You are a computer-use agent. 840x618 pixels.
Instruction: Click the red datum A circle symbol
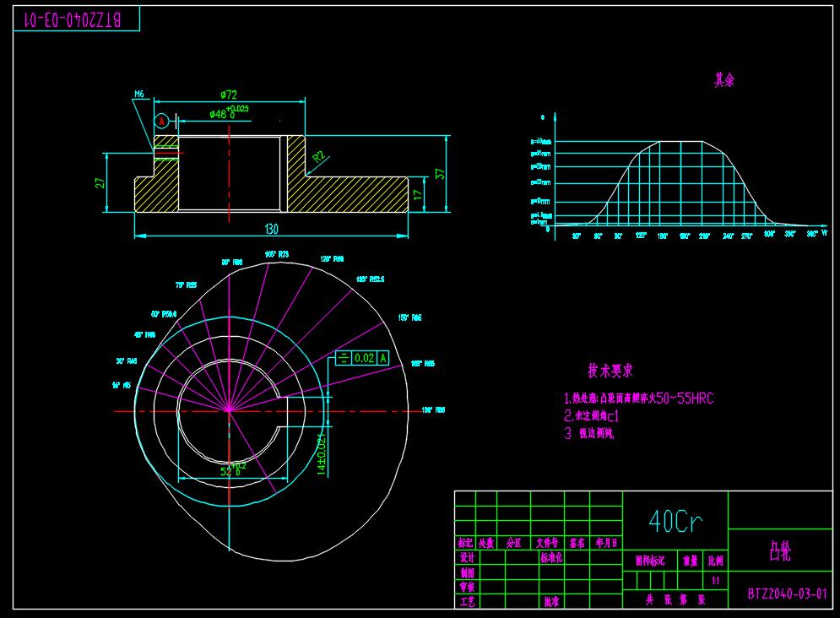coord(162,122)
